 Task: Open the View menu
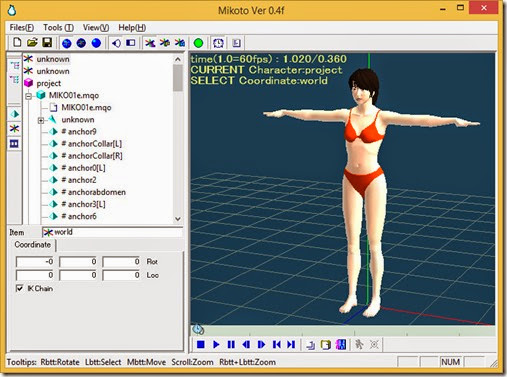(96, 28)
